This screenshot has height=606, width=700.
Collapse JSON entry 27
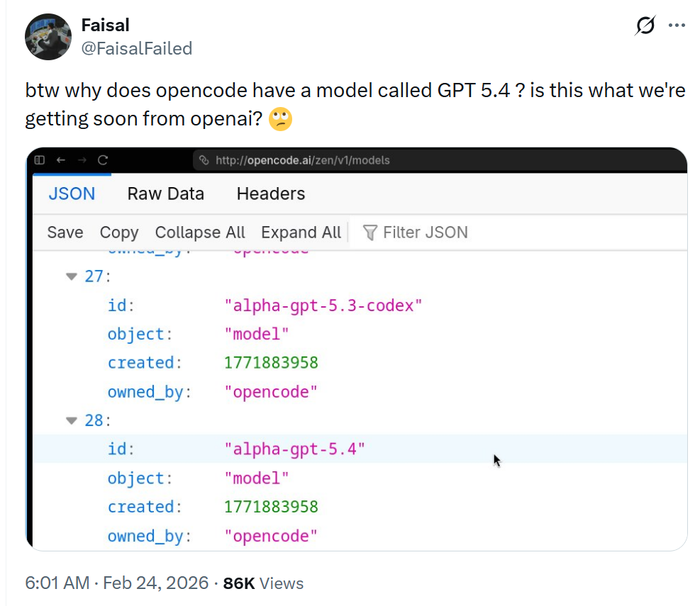71,276
